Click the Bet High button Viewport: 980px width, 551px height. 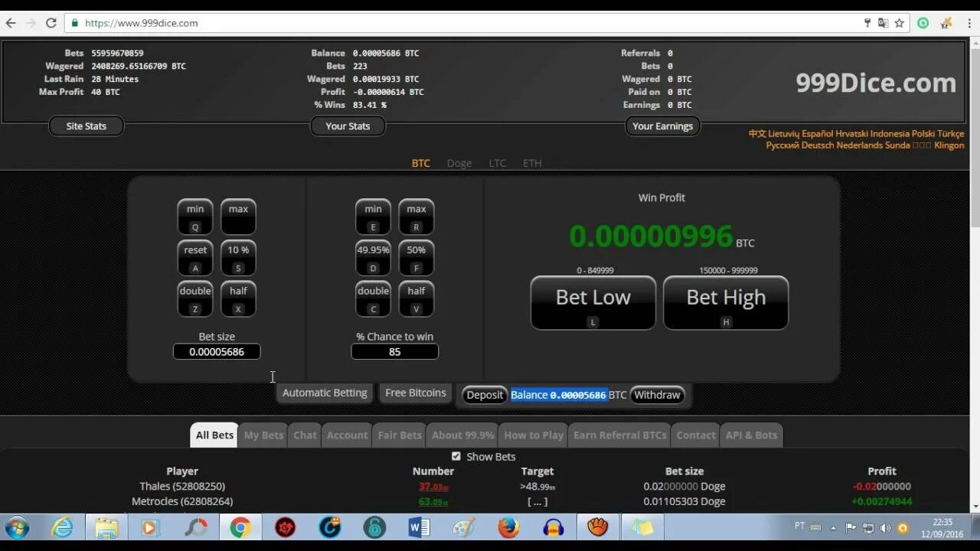(x=726, y=303)
